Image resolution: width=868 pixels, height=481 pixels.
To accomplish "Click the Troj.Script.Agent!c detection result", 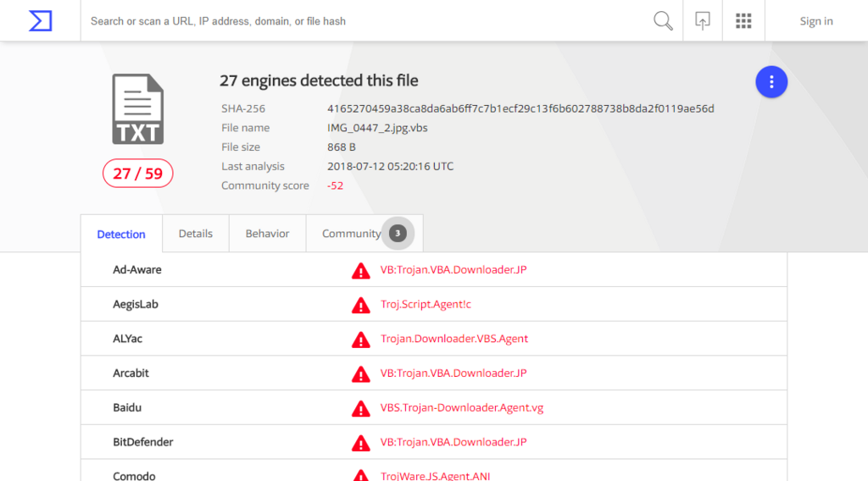I will click(426, 304).
